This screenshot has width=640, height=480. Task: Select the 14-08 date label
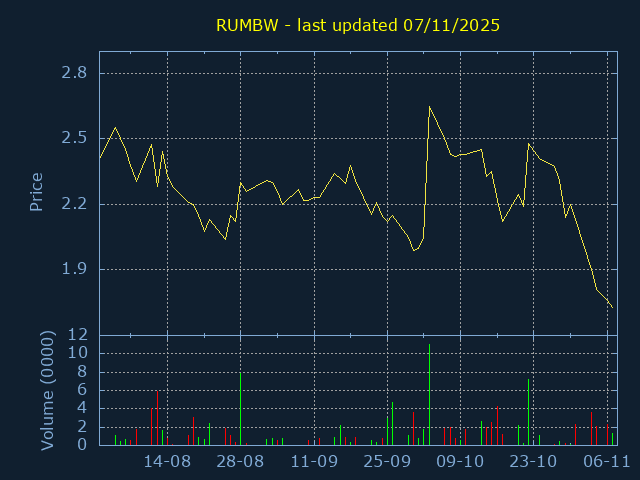click(x=167, y=461)
